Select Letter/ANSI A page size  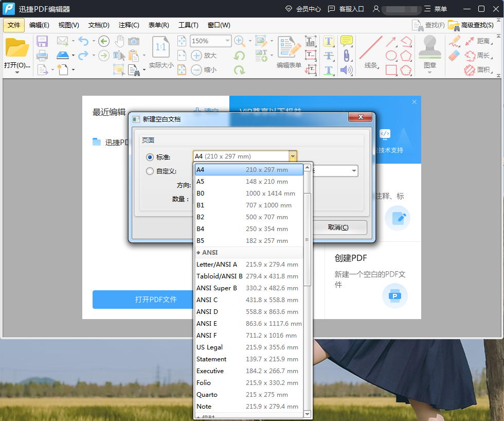click(x=249, y=265)
